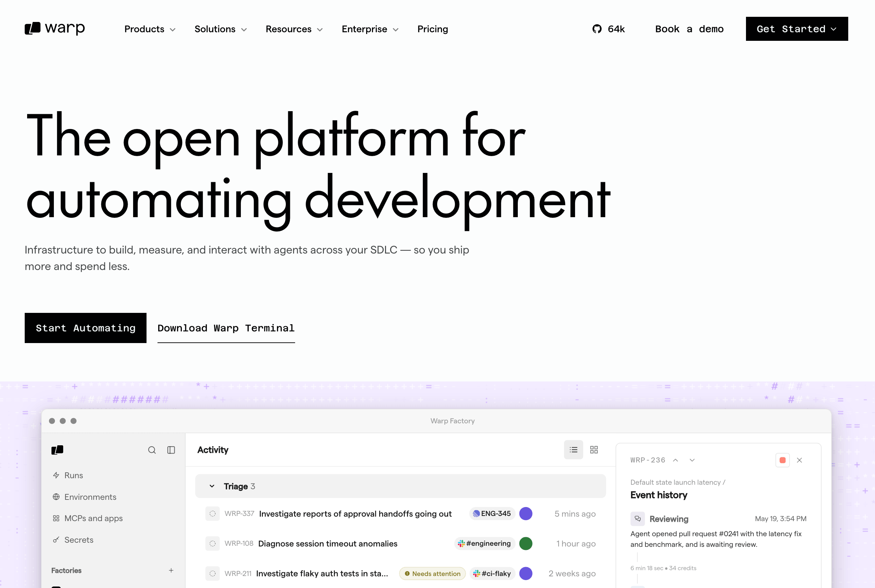Click the #engineering Slack tag
875x588 pixels.
click(485, 543)
